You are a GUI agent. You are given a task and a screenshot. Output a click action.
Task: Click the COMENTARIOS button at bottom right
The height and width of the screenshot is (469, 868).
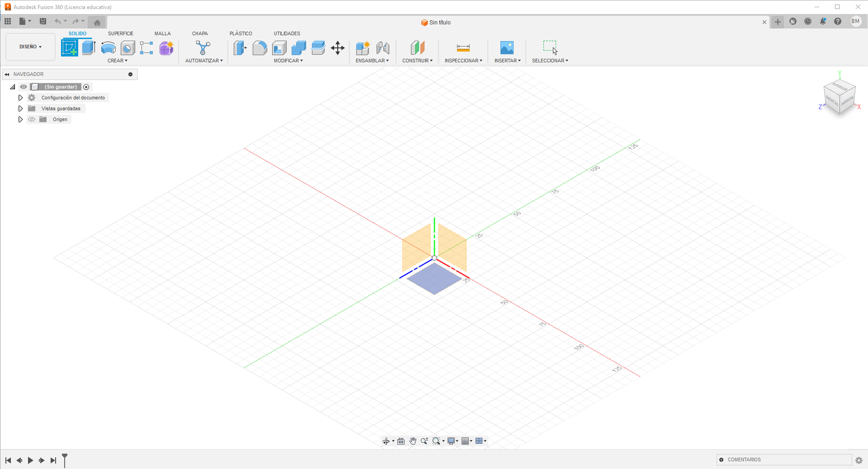click(x=742, y=460)
